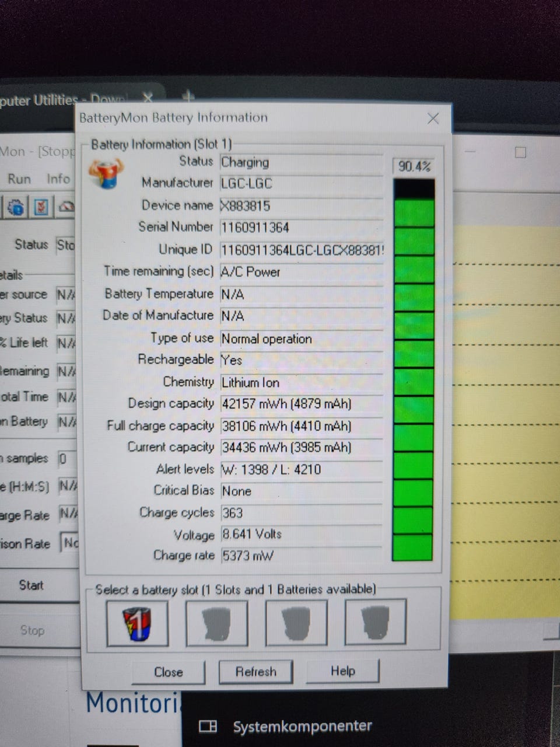Click the Charge rate value 5373 mW
Image resolution: width=560 pixels, height=747 pixels.
pyautogui.click(x=301, y=556)
